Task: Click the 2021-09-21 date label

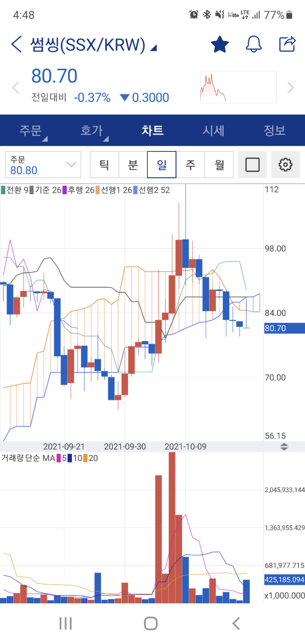Action: click(64, 447)
